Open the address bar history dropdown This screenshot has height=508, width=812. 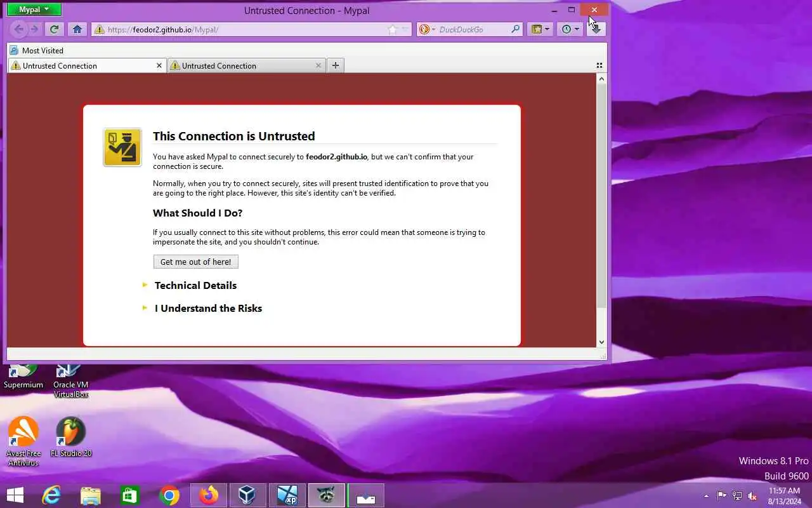(405, 29)
